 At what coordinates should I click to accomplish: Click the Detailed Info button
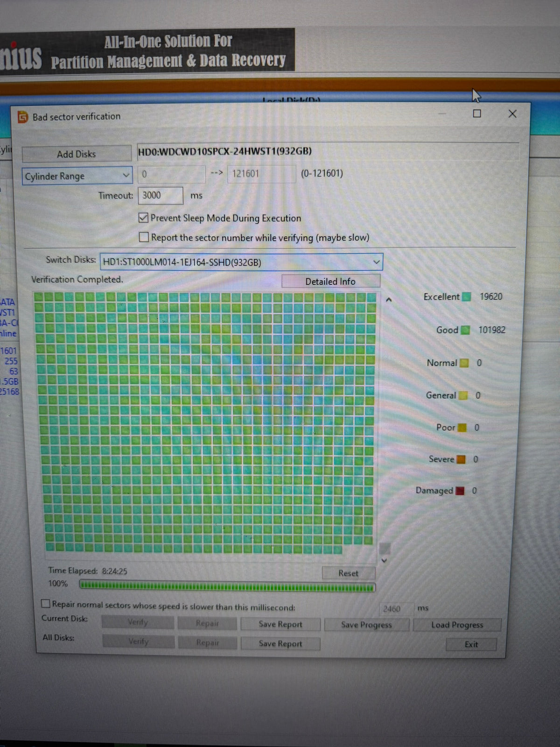pyautogui.click(x=330, y=282)
